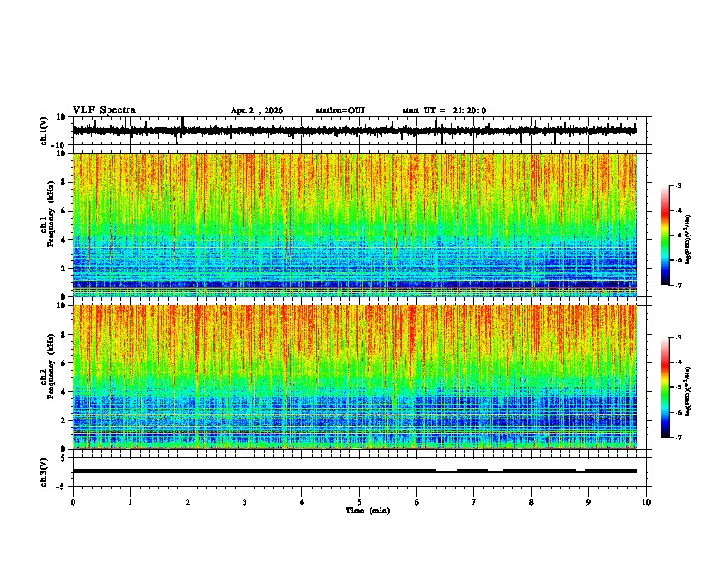Click time axis tick label "1"

(130, 502)
